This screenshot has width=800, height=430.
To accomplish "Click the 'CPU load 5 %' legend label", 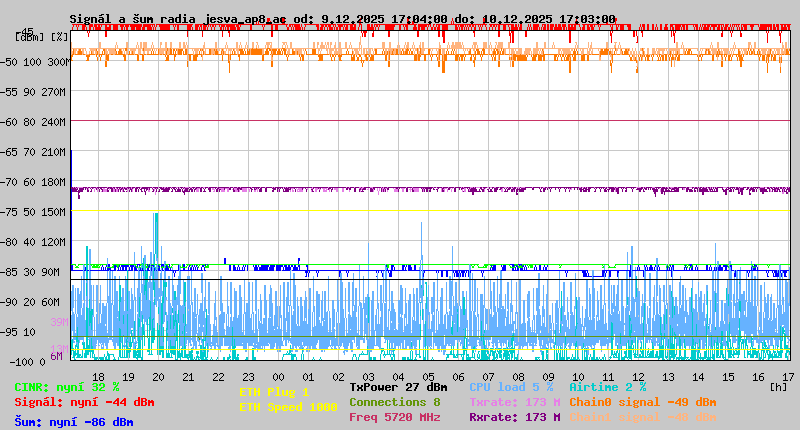I will pos(511,387).
